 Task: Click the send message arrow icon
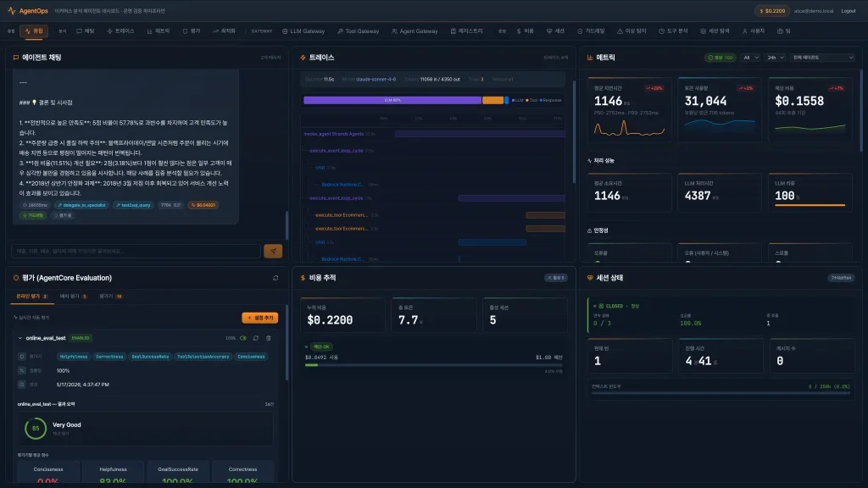tap(273, 251)
